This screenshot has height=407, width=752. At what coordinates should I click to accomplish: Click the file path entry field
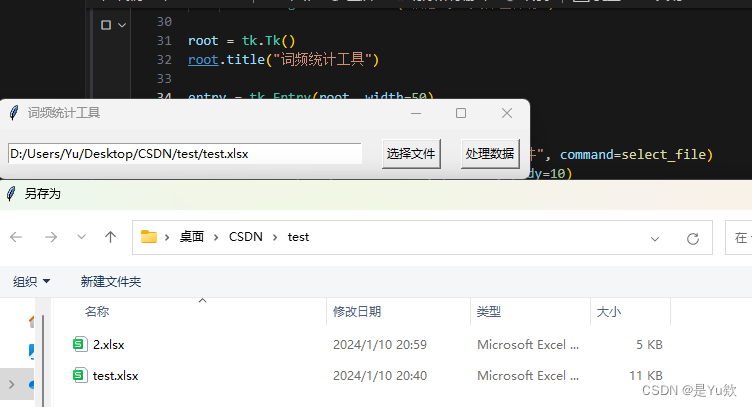click(185, 154)
